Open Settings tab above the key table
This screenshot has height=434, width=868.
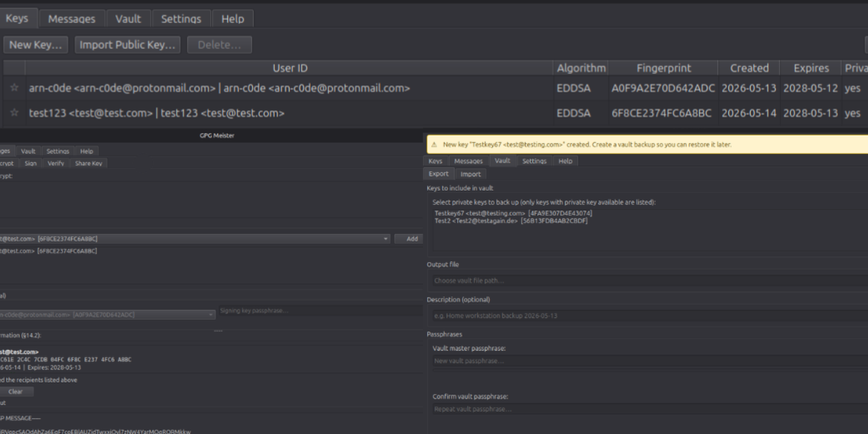point(181,19)
